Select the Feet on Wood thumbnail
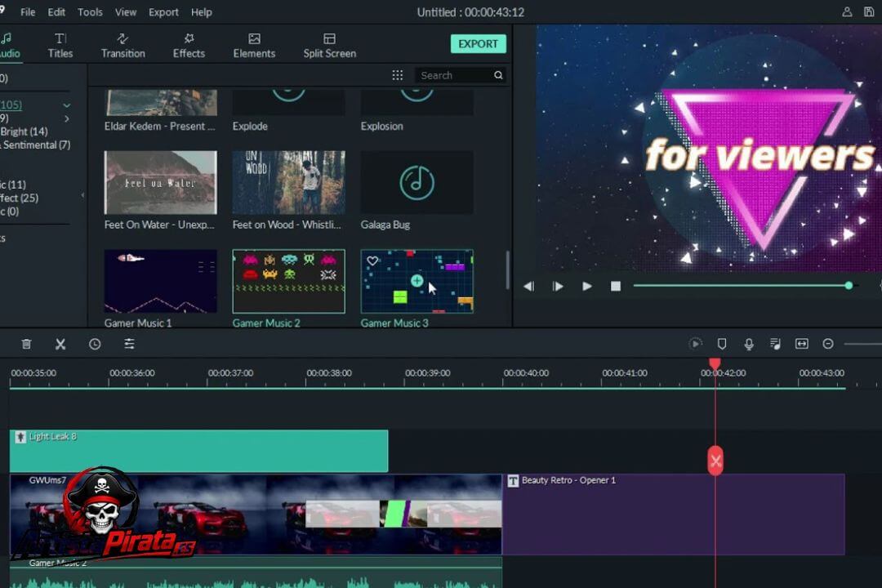Screen dimensions: 882x588 [288, 182]
